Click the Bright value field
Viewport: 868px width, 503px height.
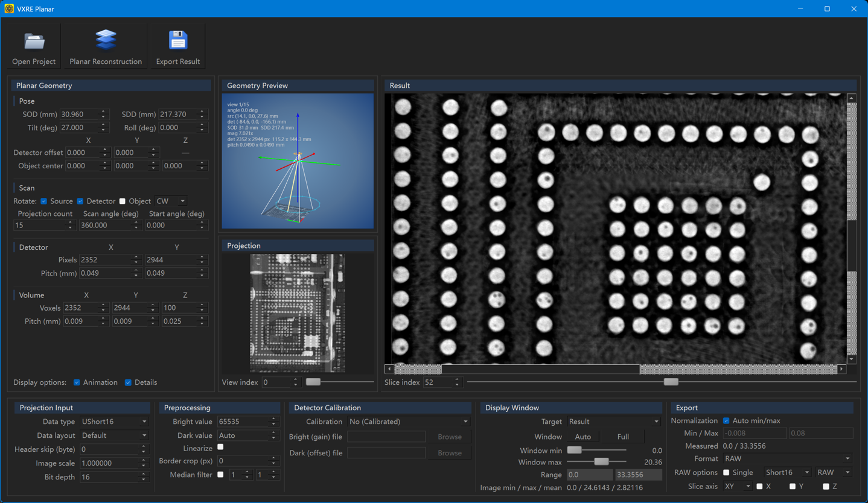(248, 422)
